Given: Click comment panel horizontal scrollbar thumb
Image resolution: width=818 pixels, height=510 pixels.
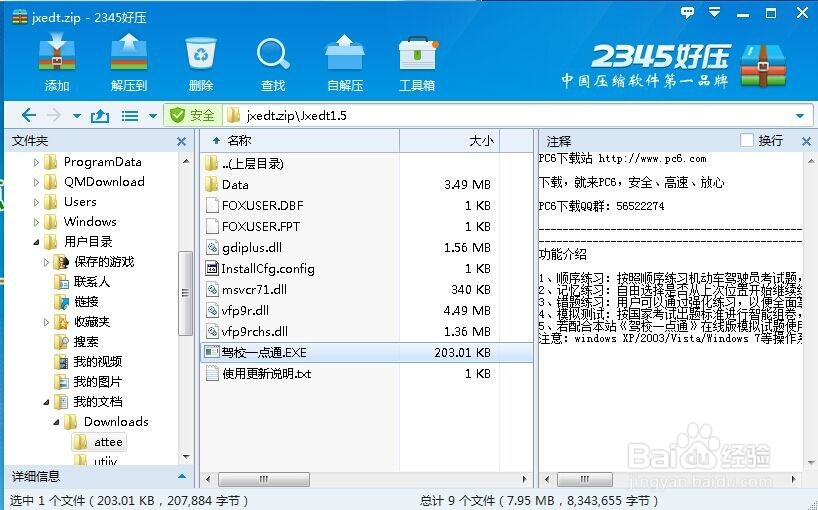Looking at the screenshot, I should pos(584,479).
